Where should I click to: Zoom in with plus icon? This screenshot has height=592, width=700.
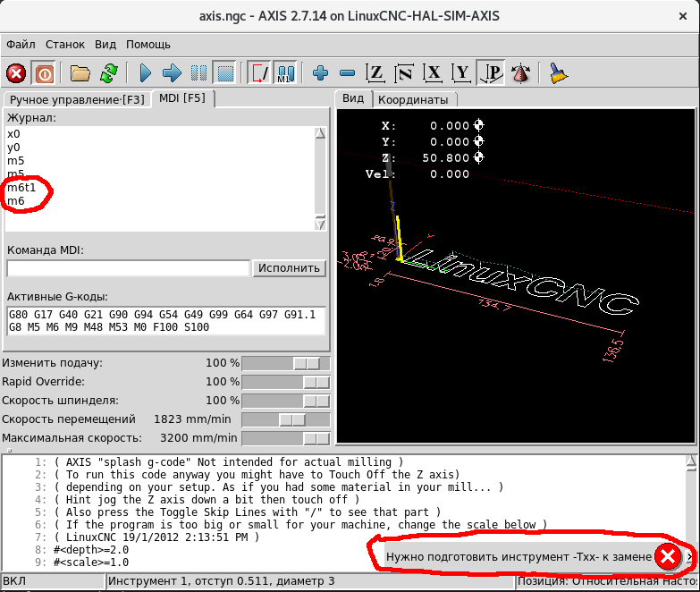click(x=320, y=73)
